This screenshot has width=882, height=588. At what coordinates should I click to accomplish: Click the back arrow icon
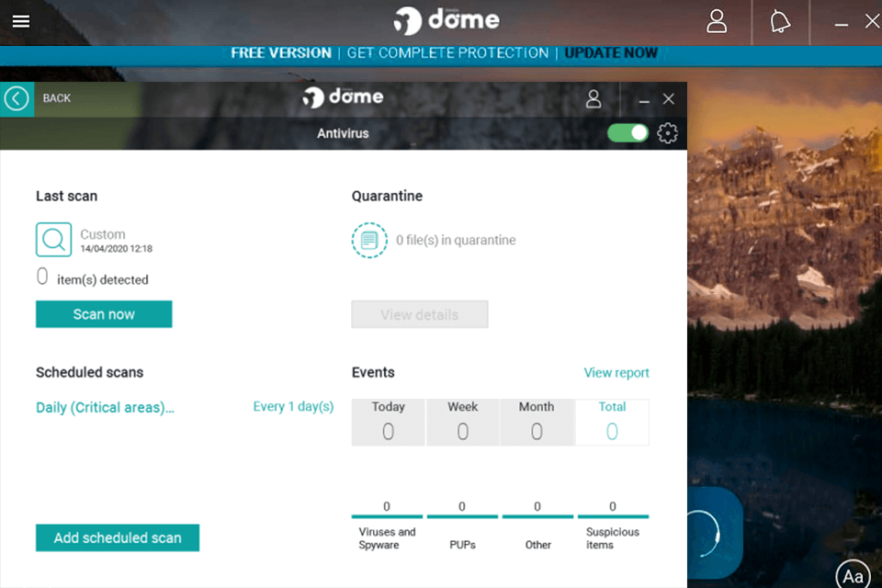17,98
